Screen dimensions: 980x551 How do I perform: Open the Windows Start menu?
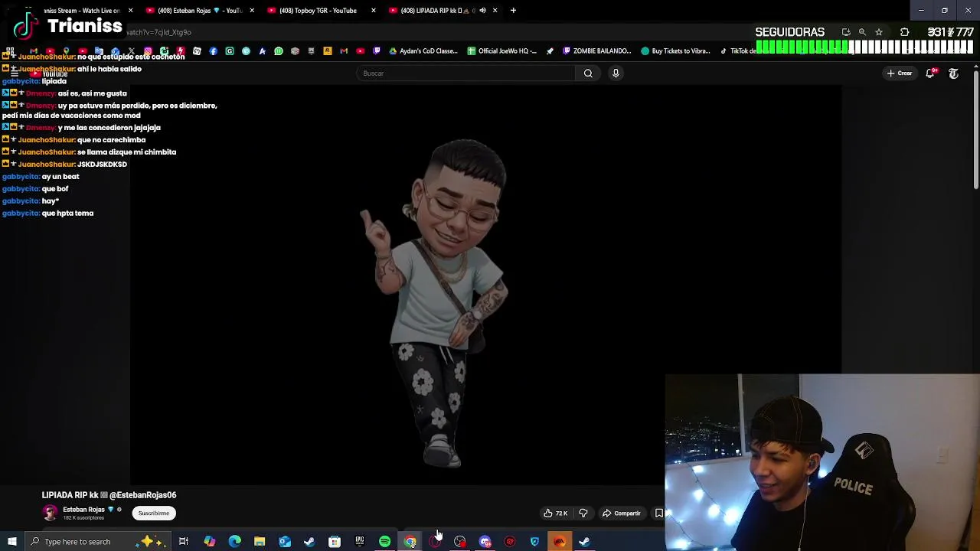coord(12,542)
